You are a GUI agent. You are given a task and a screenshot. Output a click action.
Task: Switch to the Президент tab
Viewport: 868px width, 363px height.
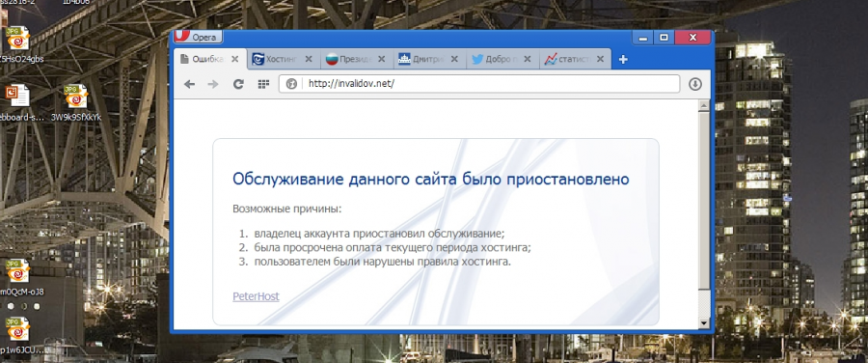356,59
